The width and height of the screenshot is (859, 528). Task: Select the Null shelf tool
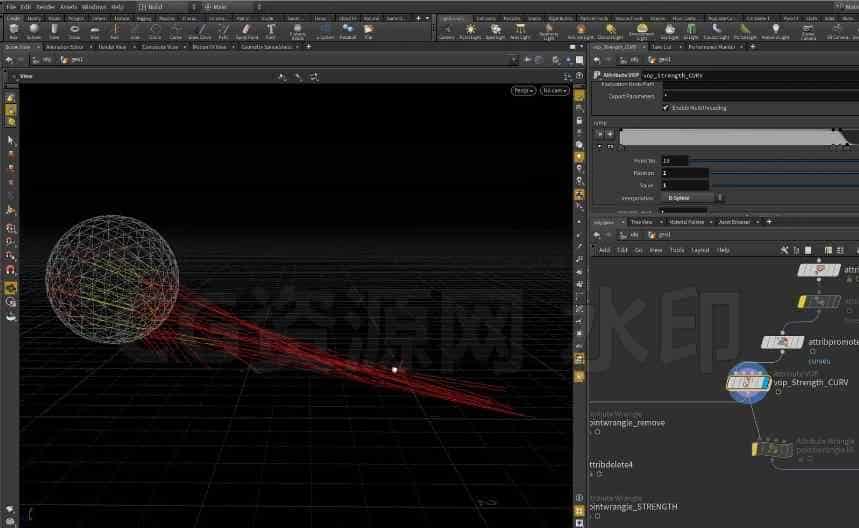click(115, 31)
